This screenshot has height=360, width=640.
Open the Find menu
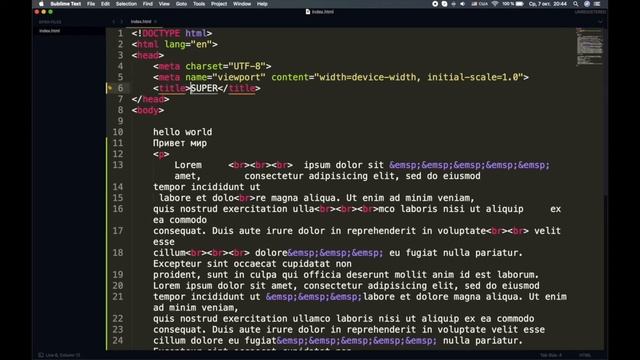click(x=148, y=4)
